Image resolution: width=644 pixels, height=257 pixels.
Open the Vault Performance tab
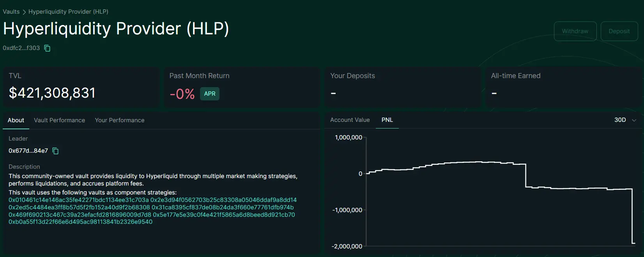click(x=59, y=120)
